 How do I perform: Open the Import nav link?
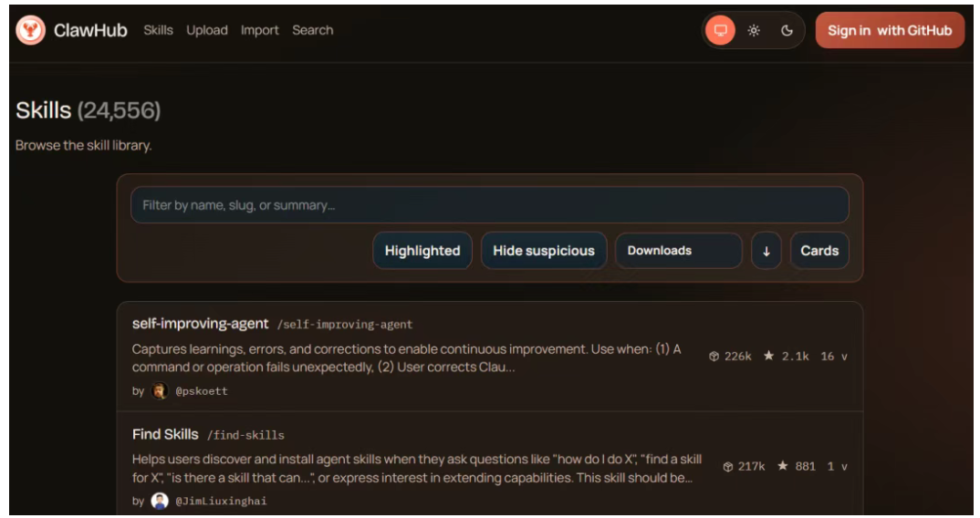pos(259,30)
